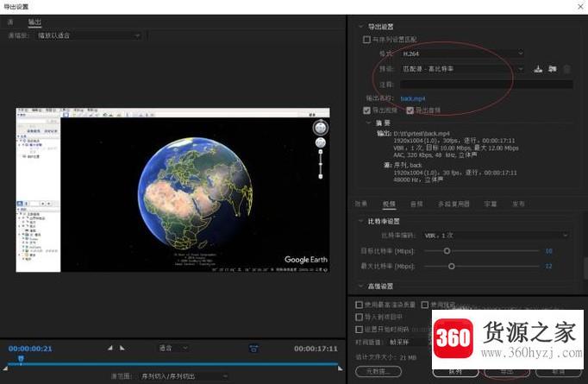Viewport: 588px width, 384px height.
Task: Click the 队列 queue button
Action: (455, 372)
